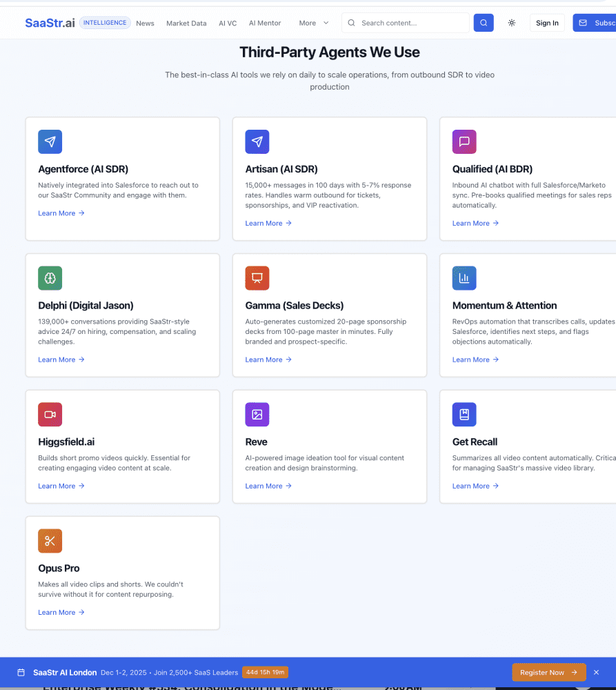Viewport: 616px width, 690px height.
Task: Open the AI VC nav item
Action: (228, 23)
